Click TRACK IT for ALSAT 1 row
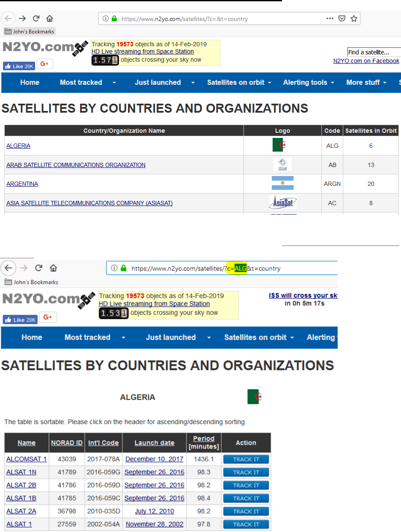401x532 pixels. [246, 524]
